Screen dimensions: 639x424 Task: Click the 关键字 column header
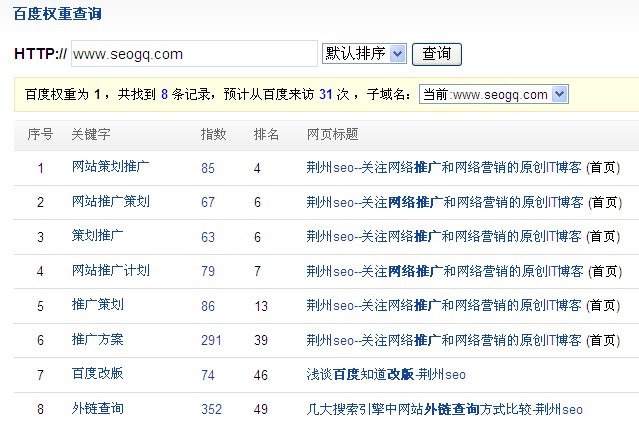[91, 134]
